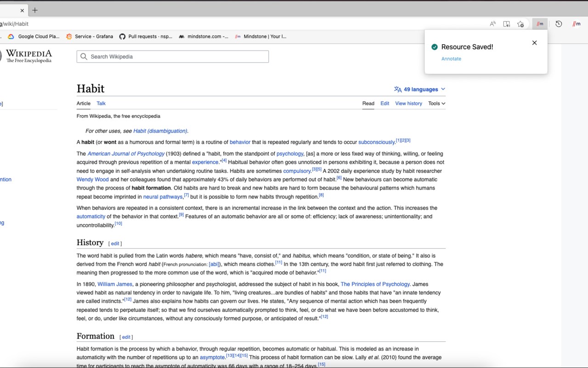Expand the 49 languages dropdown
The height and width of the screenshot is (368, 588).
coord(420,89)
